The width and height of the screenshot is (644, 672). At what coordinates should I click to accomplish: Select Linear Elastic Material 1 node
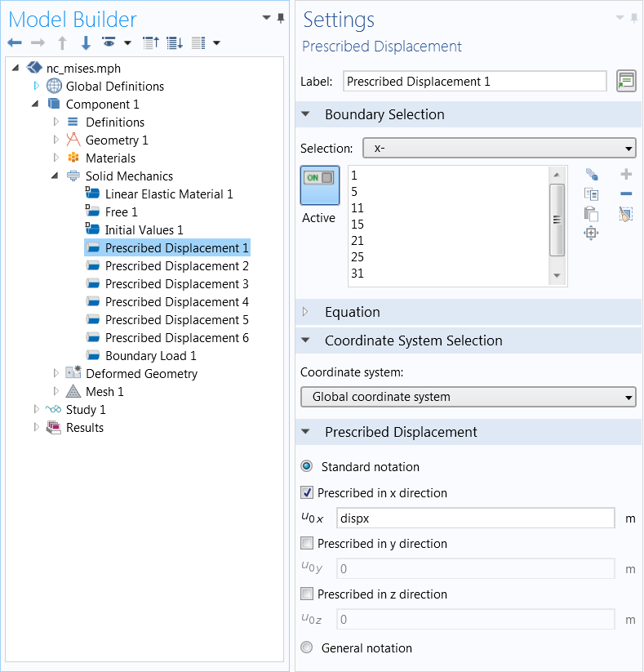click(x=169, y=194)
